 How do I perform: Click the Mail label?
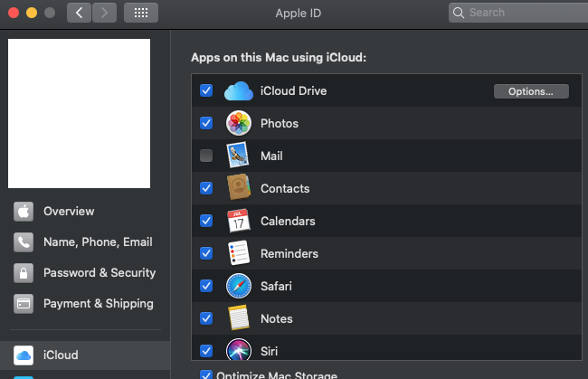coord(271,156)
